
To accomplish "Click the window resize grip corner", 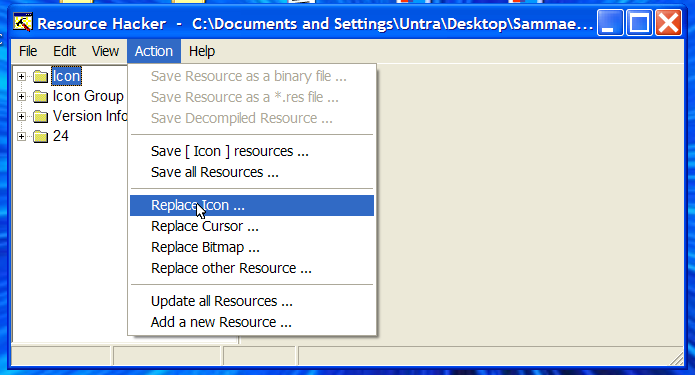I will (x=676, y=358).
